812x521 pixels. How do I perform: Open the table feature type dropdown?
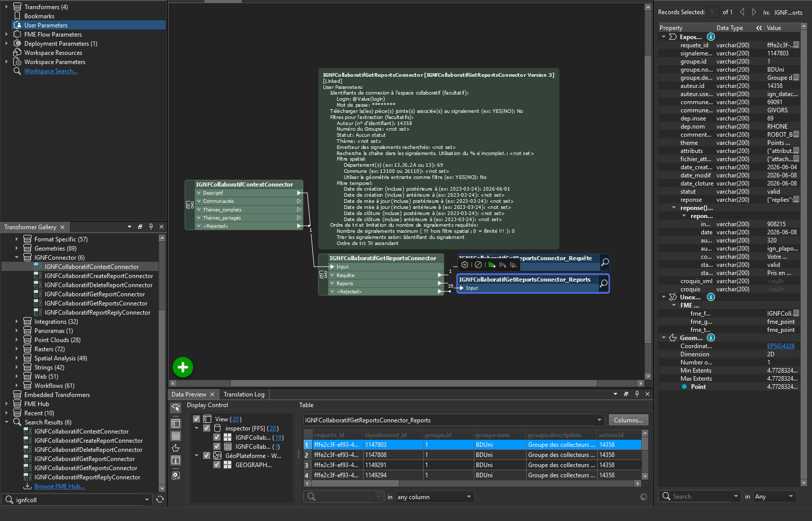point(599,420)
